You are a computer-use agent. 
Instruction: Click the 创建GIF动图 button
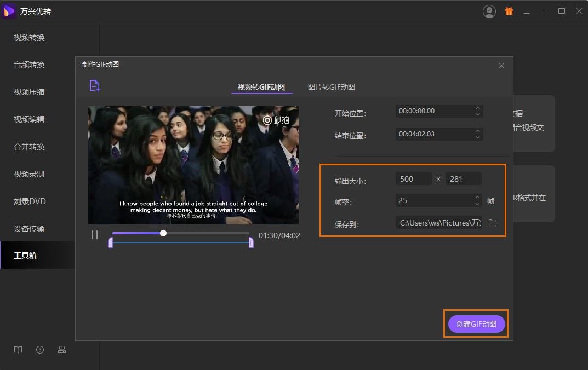476,324
